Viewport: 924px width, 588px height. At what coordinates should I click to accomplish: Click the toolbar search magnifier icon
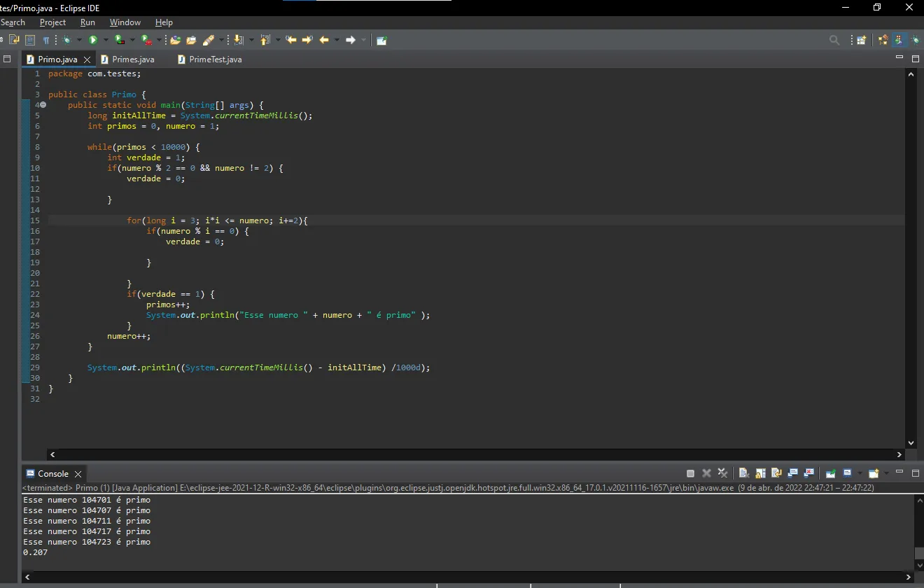click(834, 40)
